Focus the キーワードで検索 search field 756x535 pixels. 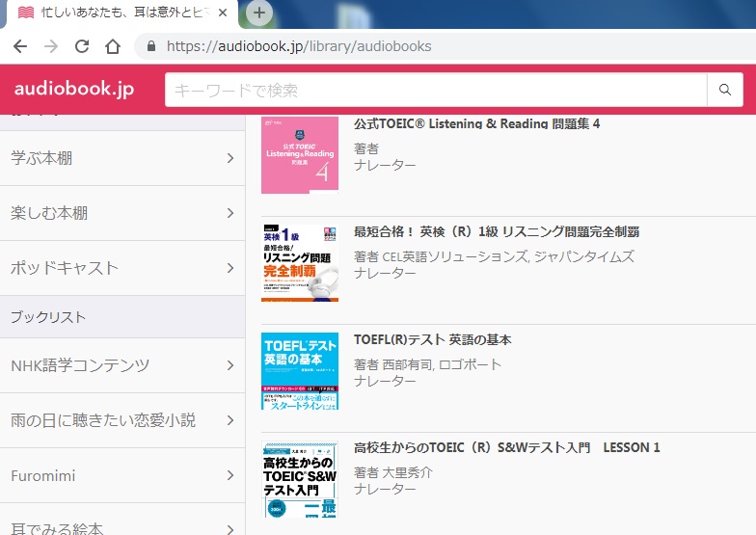pos(436,90)
